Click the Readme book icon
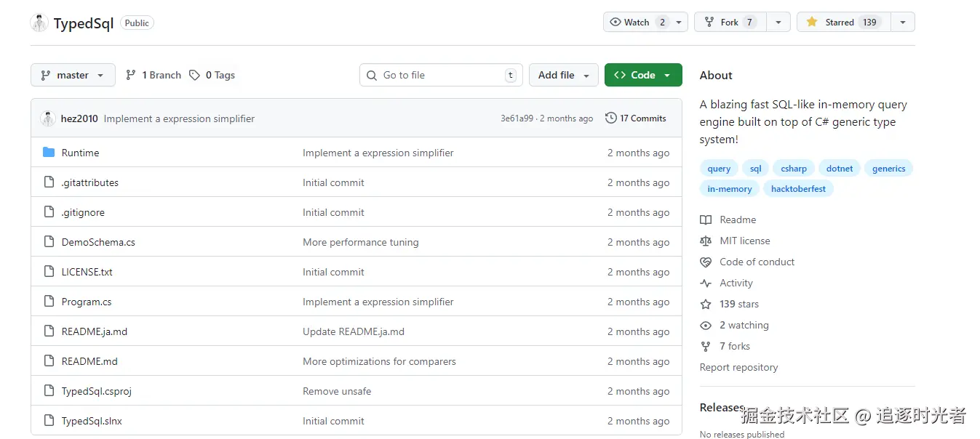The height and width of the screenshot is (439, 980). [x=706, y=219]
